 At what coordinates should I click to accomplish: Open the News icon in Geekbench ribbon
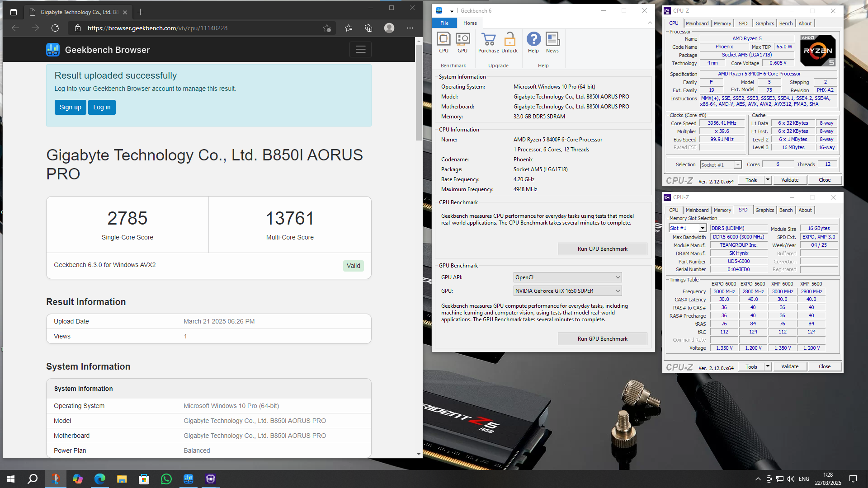coord(552,42)
